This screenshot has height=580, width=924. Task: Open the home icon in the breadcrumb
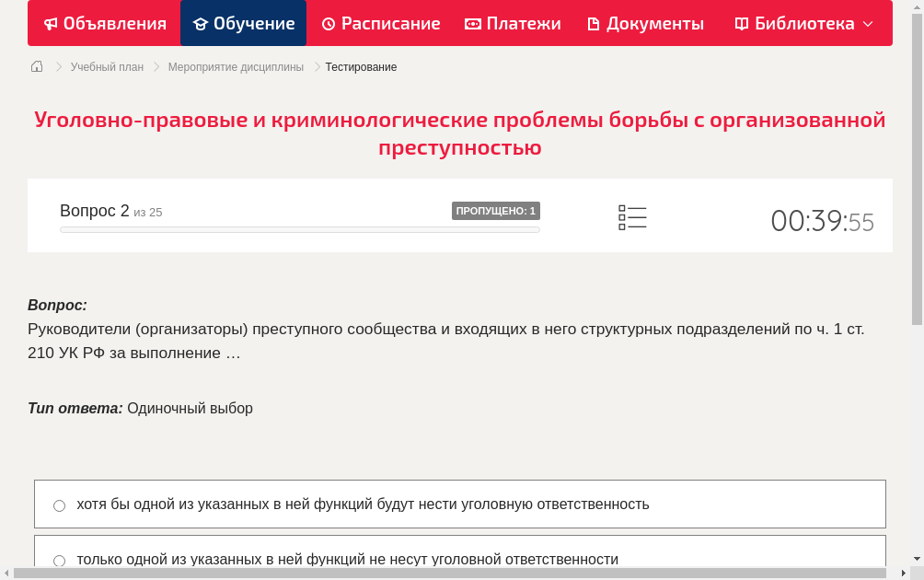[36, 66]
